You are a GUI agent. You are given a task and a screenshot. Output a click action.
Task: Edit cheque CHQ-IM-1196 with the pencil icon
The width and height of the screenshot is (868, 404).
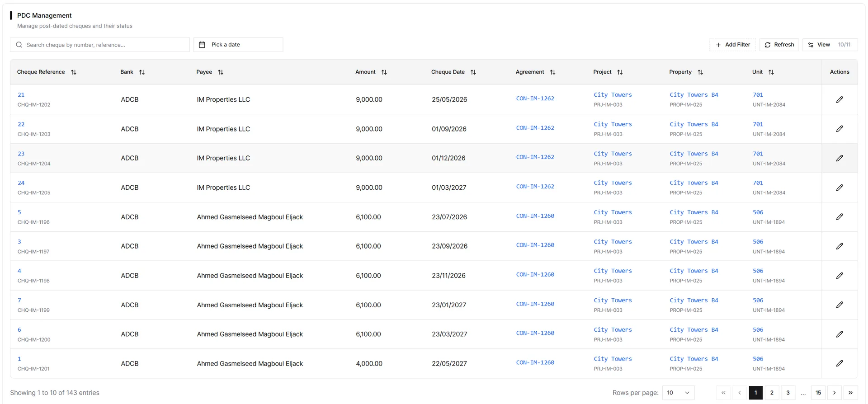[x=840, y=217]
